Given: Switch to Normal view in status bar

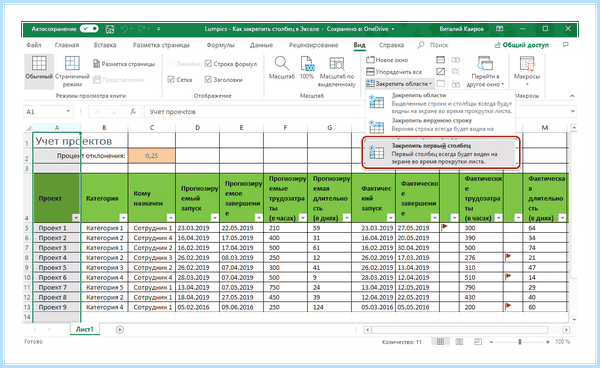Looking at the screenshot, I should tap(440, 342).
